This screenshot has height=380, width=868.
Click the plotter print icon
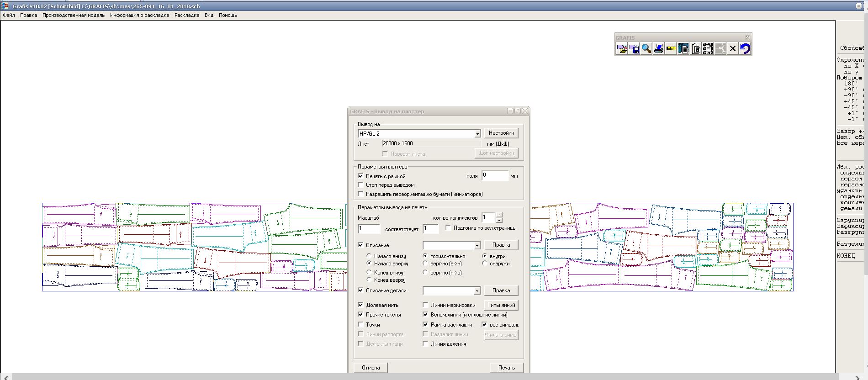point(659,48)
